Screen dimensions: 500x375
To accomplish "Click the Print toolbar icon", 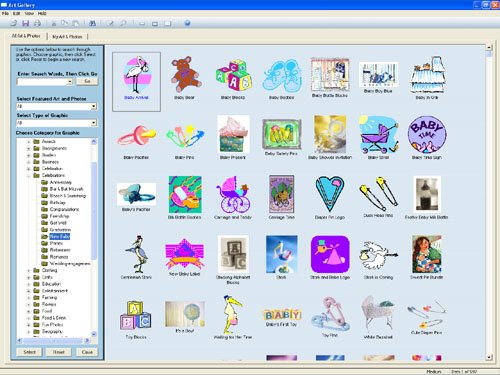I will click(37, 23).
